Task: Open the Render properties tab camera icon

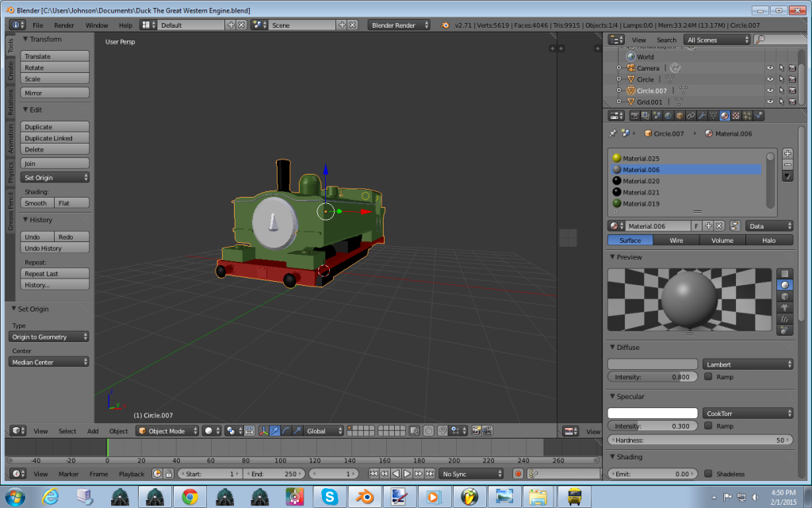Action: pos(634,116)
